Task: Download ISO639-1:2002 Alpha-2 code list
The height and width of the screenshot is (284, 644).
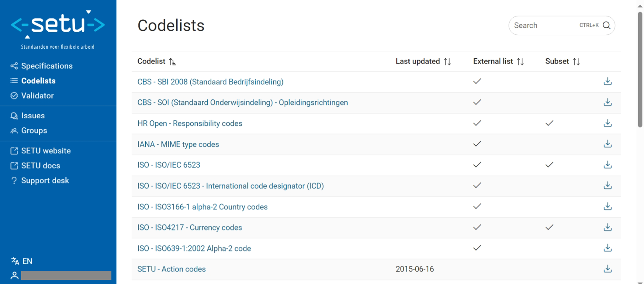Action: click(608, 248)
